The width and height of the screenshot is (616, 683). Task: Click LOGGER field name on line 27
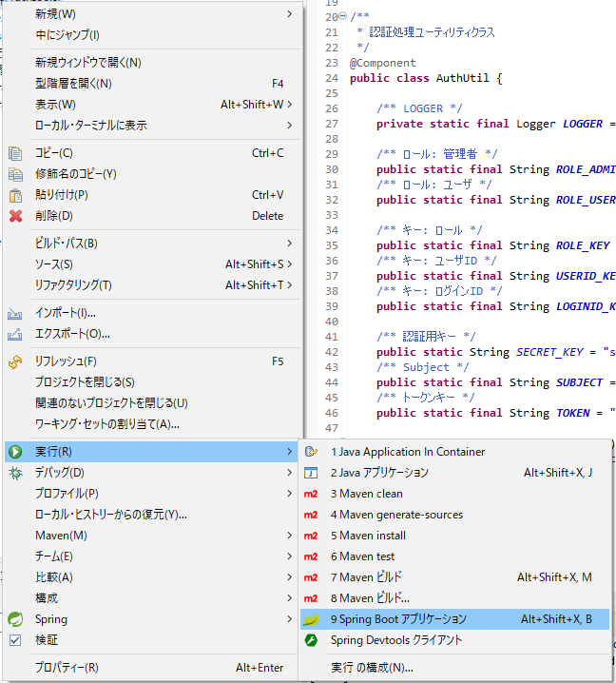pyautogui.click(x=583, y=124)
